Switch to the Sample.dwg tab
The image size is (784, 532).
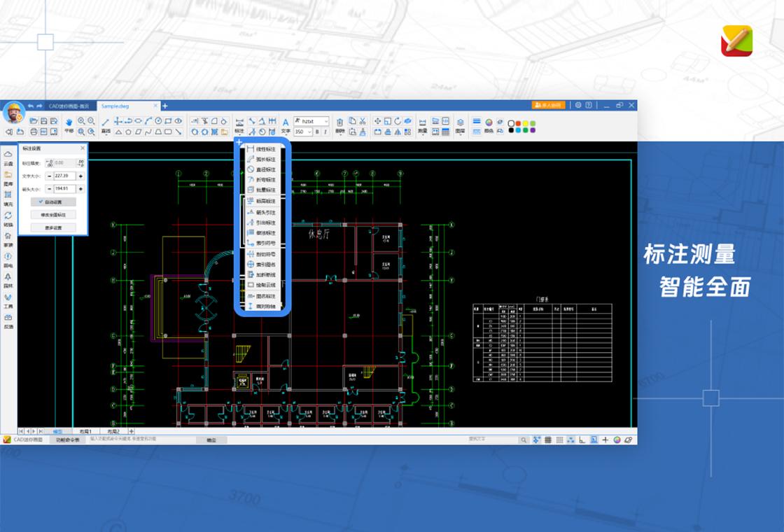pos(115,106)
